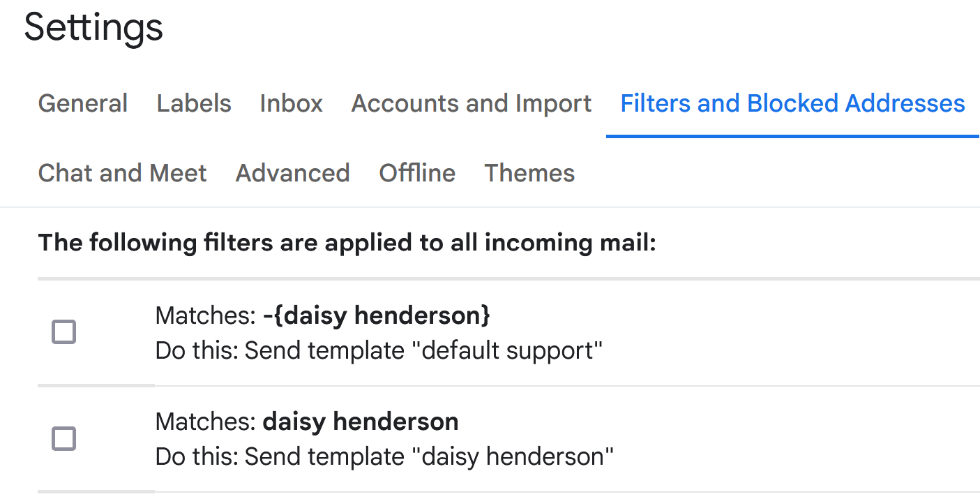Open the Labels tab
The height and width of the screenshot is (499, 980).
point(193,103)
